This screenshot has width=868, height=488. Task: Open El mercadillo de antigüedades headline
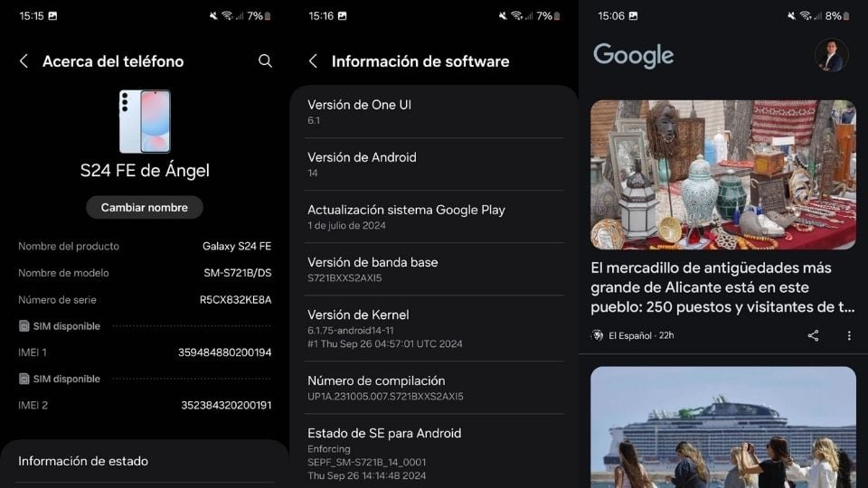click(x=723, y=287)
